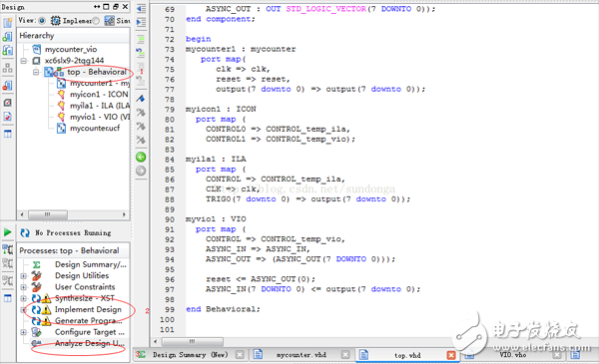Screen dimensions: 599x364
Task: Expand the Configure Target Device process node
Action: tap(24, 332)
